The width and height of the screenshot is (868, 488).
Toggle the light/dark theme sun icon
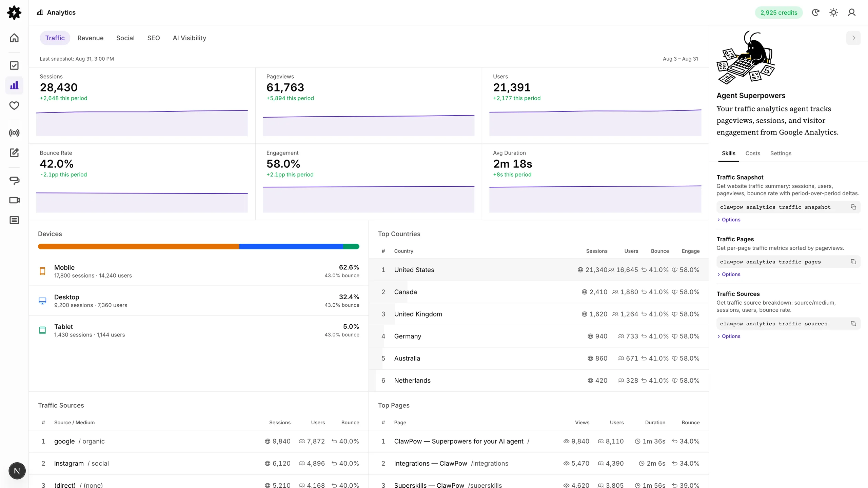coord(833,13)
